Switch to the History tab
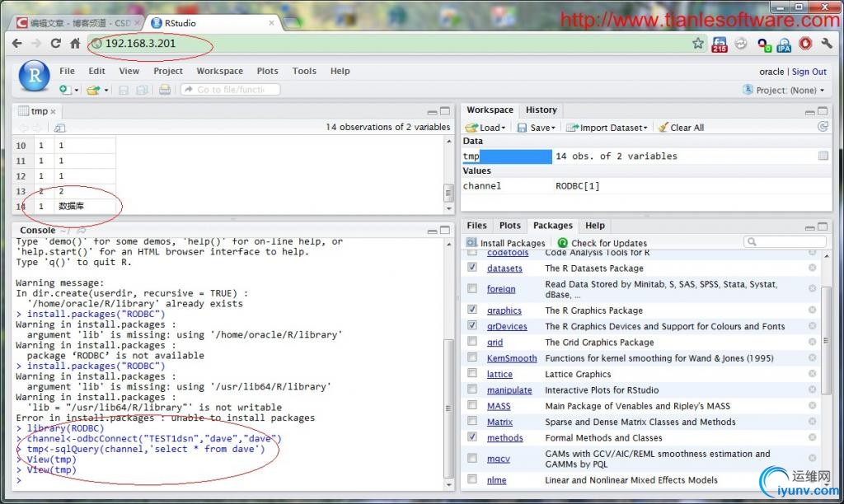 (541, 110)
